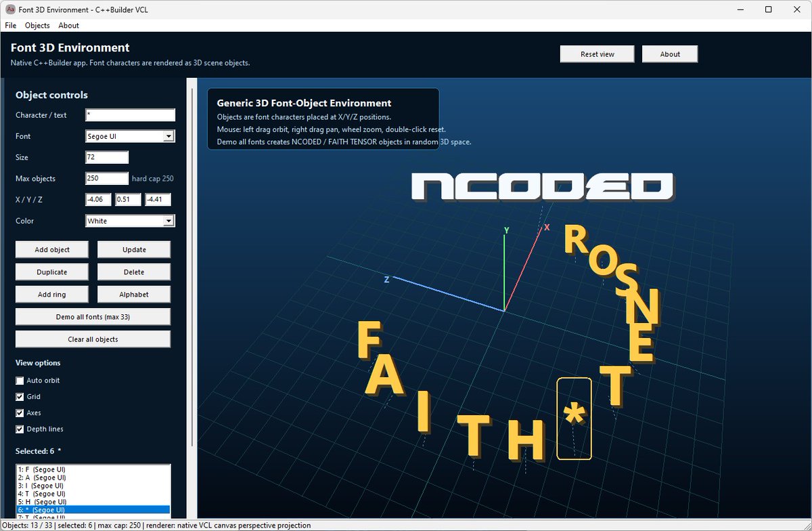This screenshot has width=812, height=531.
Task: Click the selected asterisk object in 3D view
Action: pyautogui.click(x=574, y=418)
